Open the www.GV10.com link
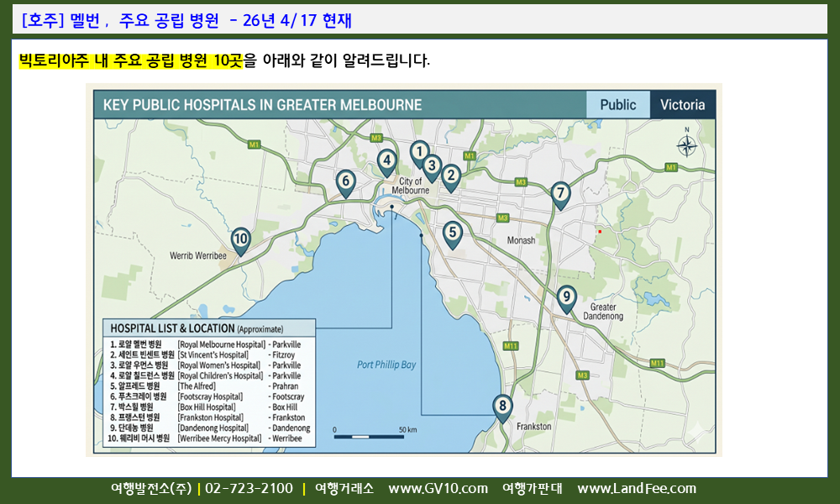Viewport: 840px width, 504px height. pyautogui.click(x=438, y=489)
